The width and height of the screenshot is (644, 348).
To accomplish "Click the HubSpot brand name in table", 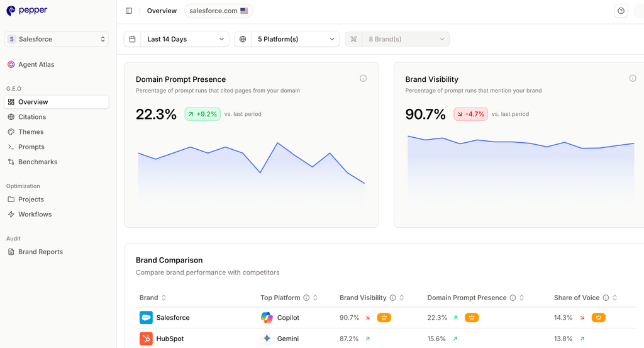I will [170, 339].
